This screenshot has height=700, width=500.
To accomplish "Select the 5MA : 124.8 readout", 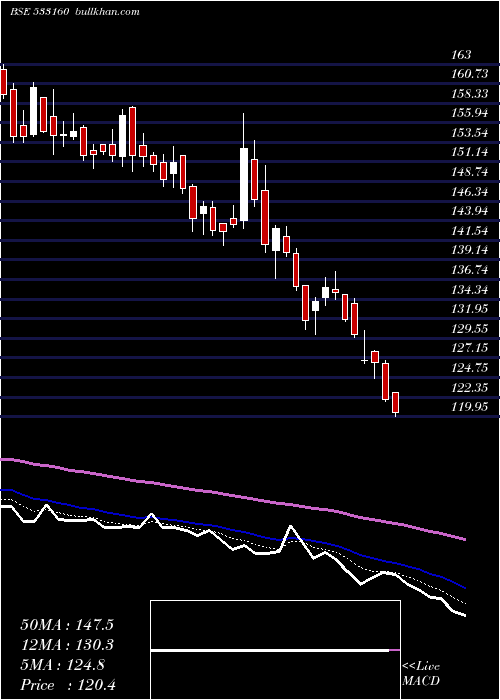I will click(x=62, y=665).
